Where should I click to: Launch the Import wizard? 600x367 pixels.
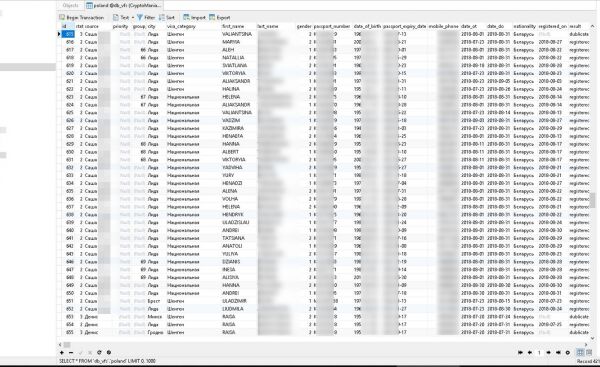(194, 18)
